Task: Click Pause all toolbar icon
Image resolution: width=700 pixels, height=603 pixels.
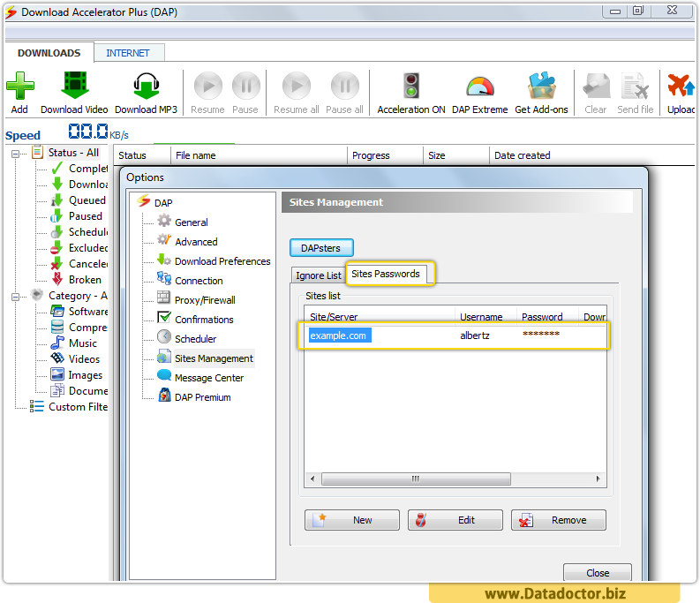Action: pos(344,86)
